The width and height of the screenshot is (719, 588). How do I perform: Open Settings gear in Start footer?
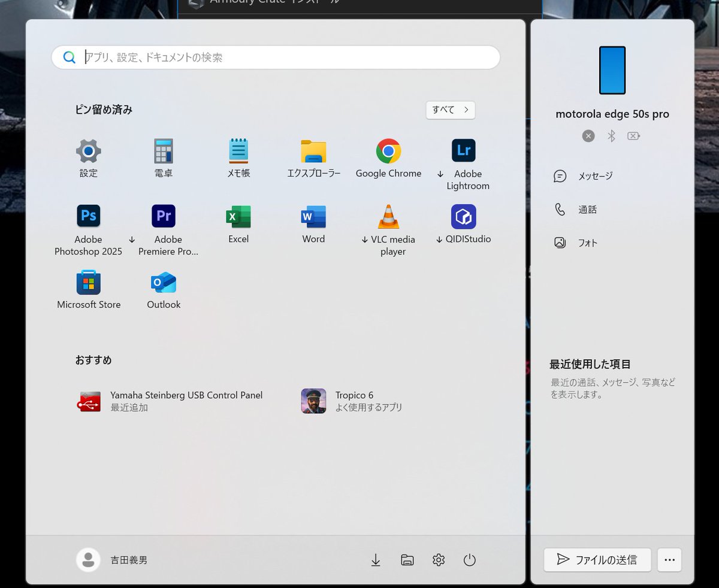click(439, 560)
